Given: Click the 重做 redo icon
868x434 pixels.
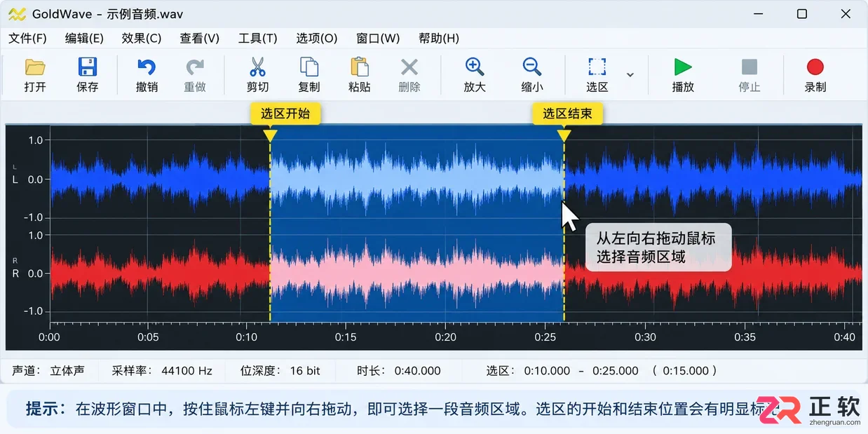Looking at the screenshot, I should coord(195,68).
